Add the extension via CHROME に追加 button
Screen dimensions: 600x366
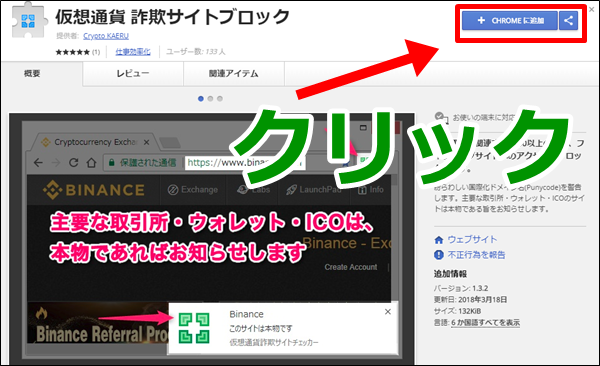[x=510, y=21]
